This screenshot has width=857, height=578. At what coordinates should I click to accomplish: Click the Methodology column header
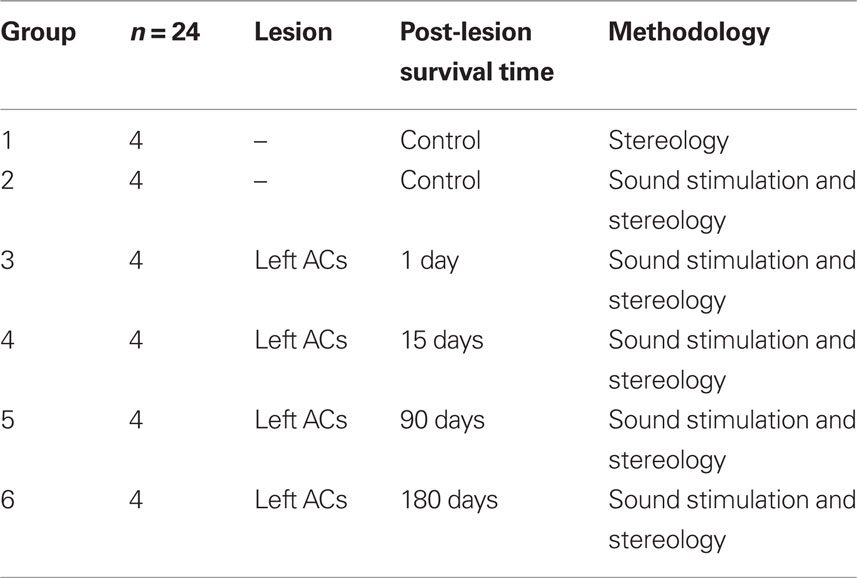(x=689, y=33)
